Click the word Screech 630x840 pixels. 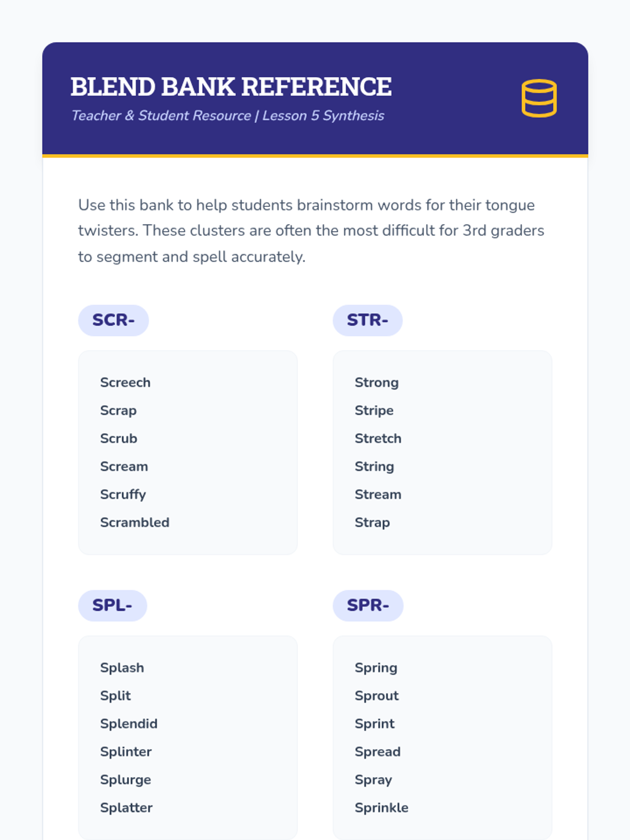point(125,383)
